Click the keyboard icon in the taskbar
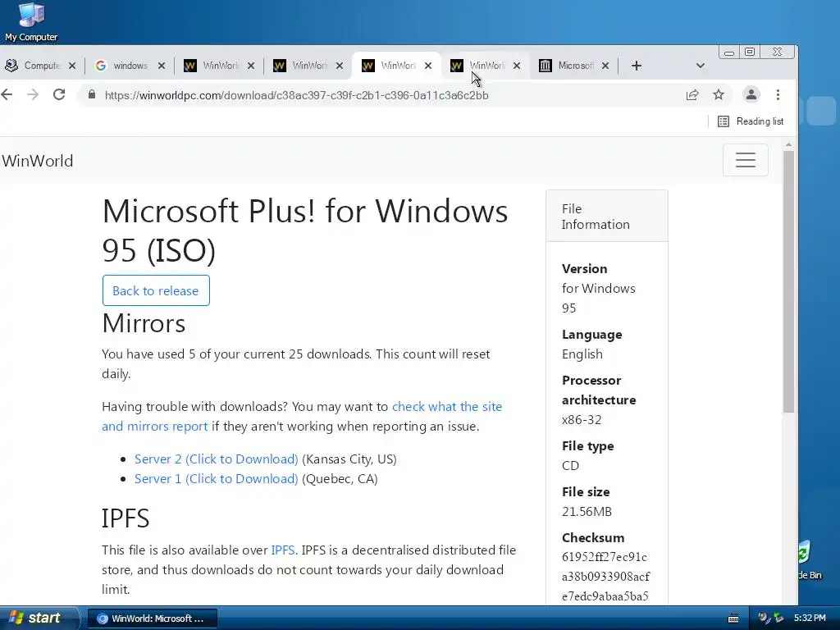Screen dimensions: 840x630 click(x=733, y=619)
